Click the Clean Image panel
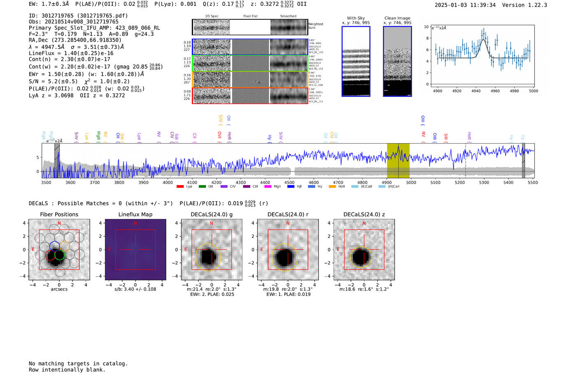This screenshot has width=576, height=392. [x=397, y=61]
